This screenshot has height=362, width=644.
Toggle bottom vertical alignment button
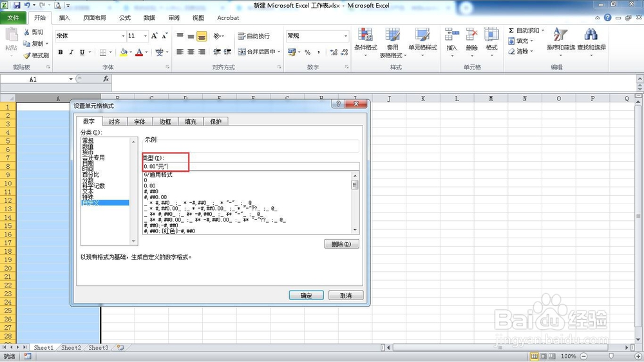[202, 36]
